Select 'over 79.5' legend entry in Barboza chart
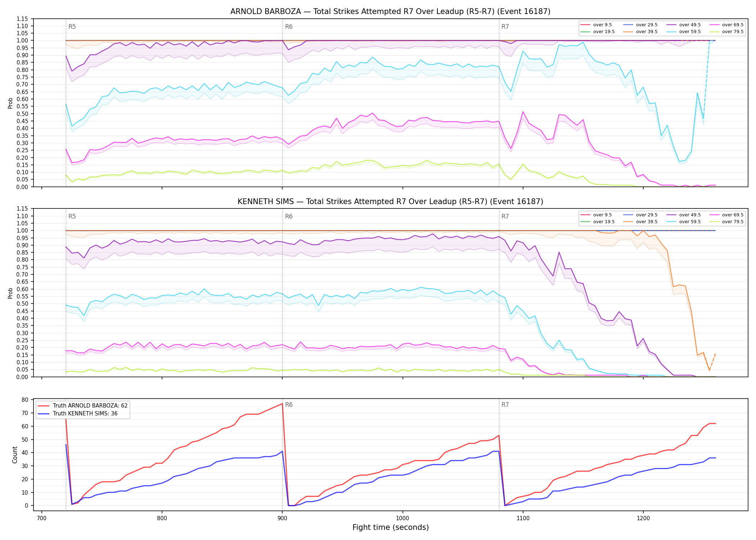The image size is (756, 540). [x=726, y=32]
